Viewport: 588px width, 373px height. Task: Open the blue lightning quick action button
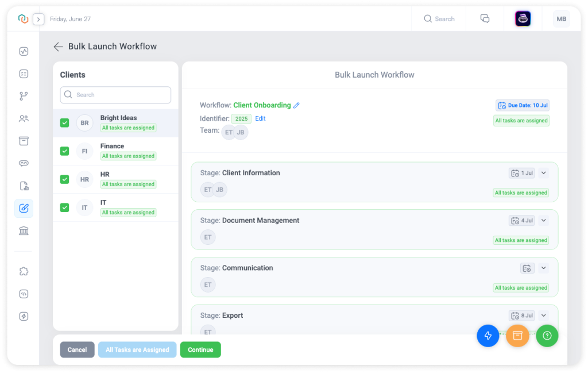488,336
